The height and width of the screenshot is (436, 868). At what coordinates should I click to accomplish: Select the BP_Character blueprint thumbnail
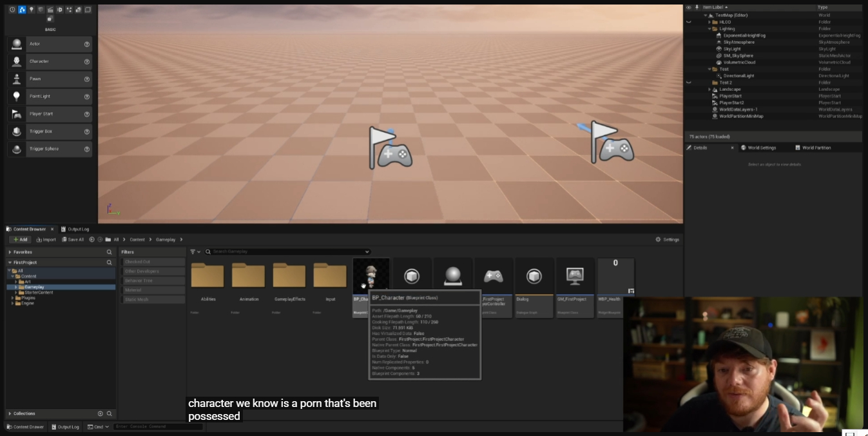(371, 276)
